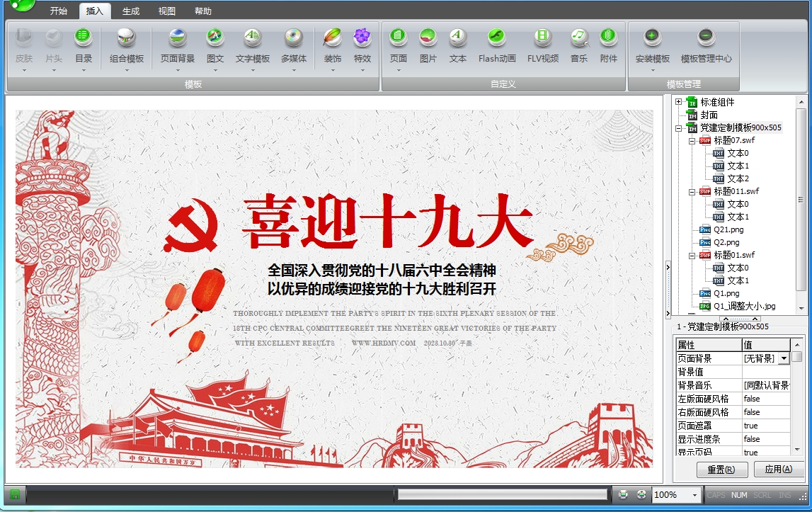Switch to the 视图 tab
Screen dimensions: 812x512
pyautogui.click(x=167, y=11)
